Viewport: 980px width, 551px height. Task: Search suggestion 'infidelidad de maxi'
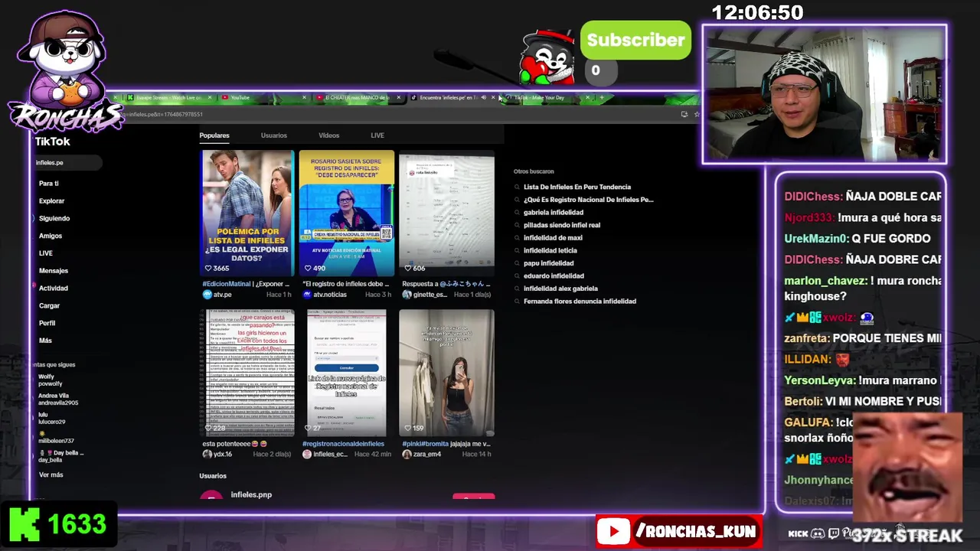(553, 238)
